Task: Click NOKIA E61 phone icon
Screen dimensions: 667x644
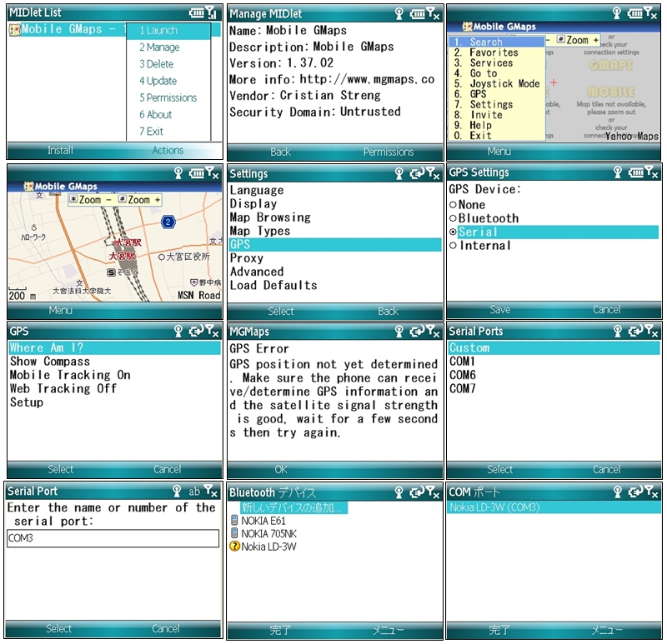Action: coord(234,521)
